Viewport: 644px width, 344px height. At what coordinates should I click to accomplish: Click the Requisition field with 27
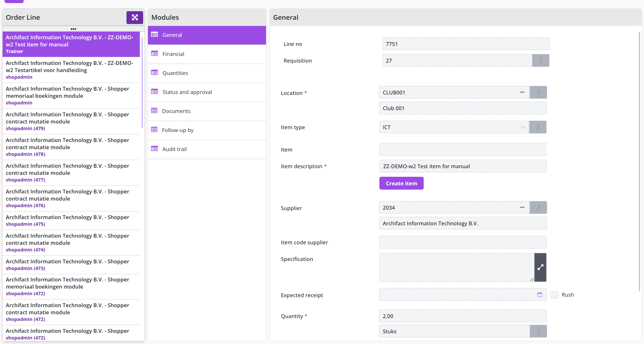pyautogui.click(x=457, y=61)
